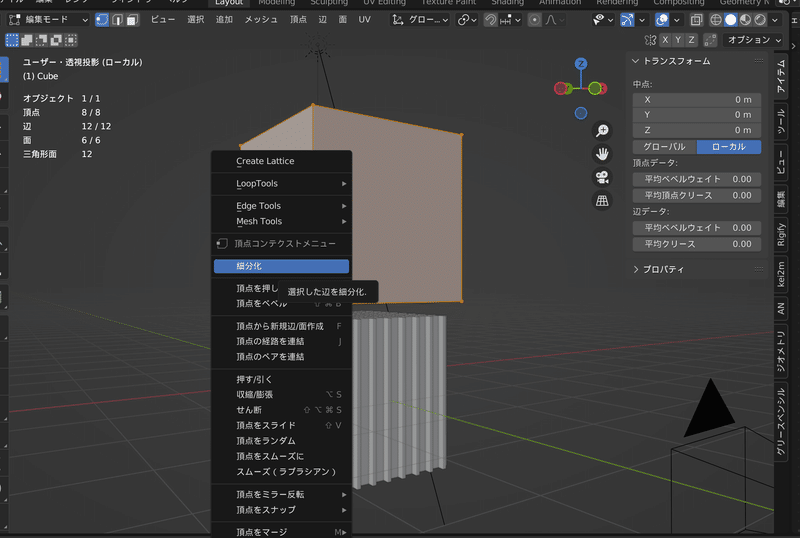Open the メッシュ menu

tap(261, 20)
